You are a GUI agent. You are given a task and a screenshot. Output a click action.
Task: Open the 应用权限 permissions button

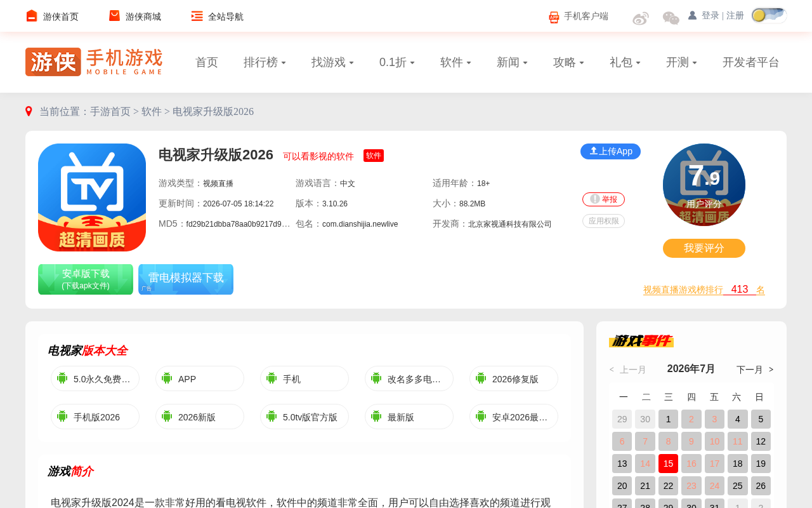click(x=603, y=221)
